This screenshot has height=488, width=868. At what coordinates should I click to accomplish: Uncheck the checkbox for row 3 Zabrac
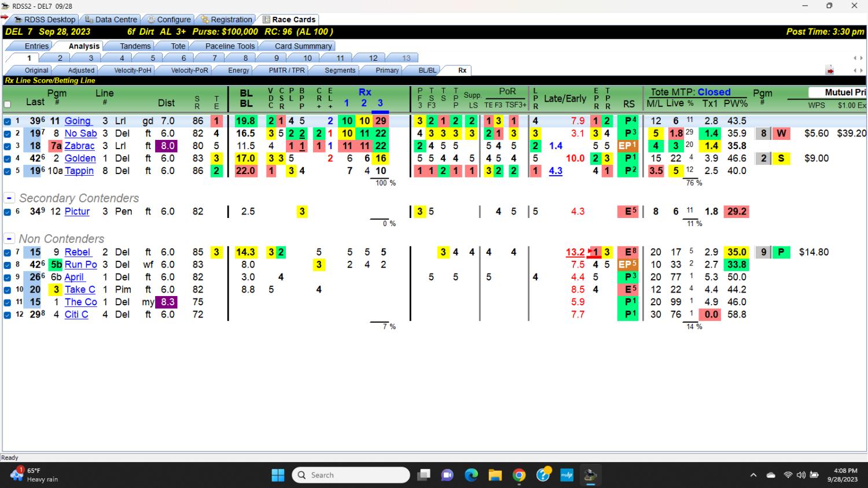8,146
